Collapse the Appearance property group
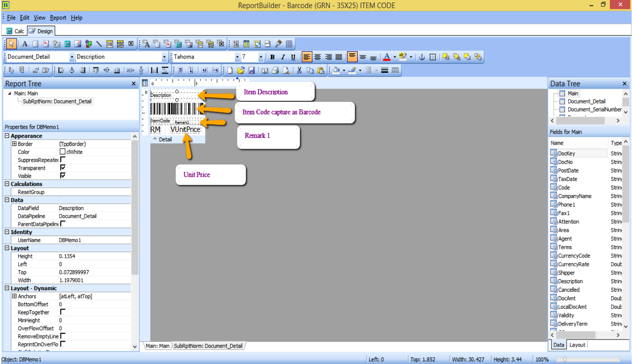 [x=7, y=136]
